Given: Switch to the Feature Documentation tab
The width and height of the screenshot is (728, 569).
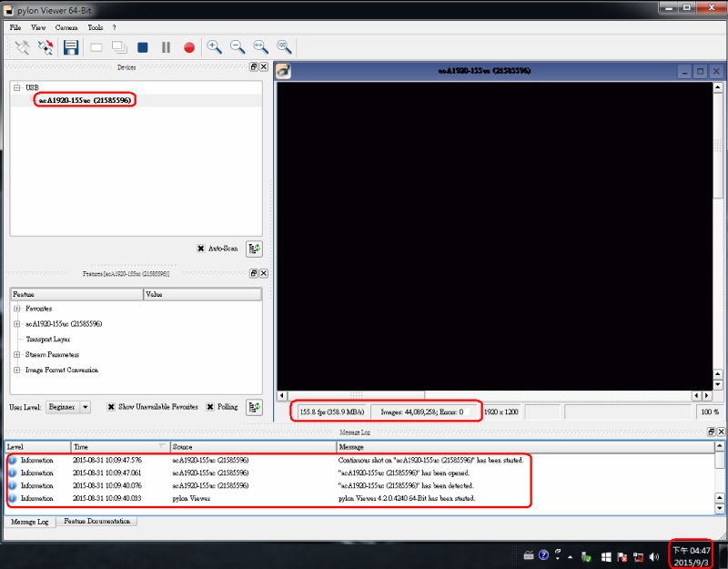Looking at the screenshot, I should (98, 522).
